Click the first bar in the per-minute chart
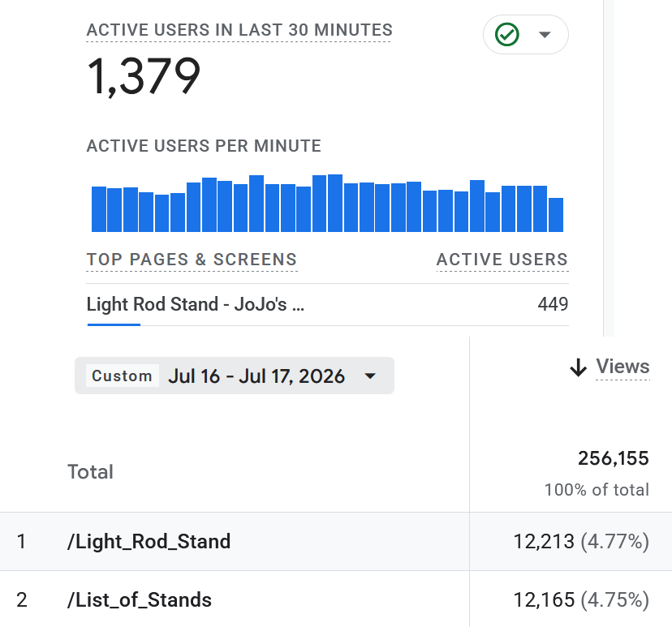Screen dimensions: 672x627 [x=99, y=209]
